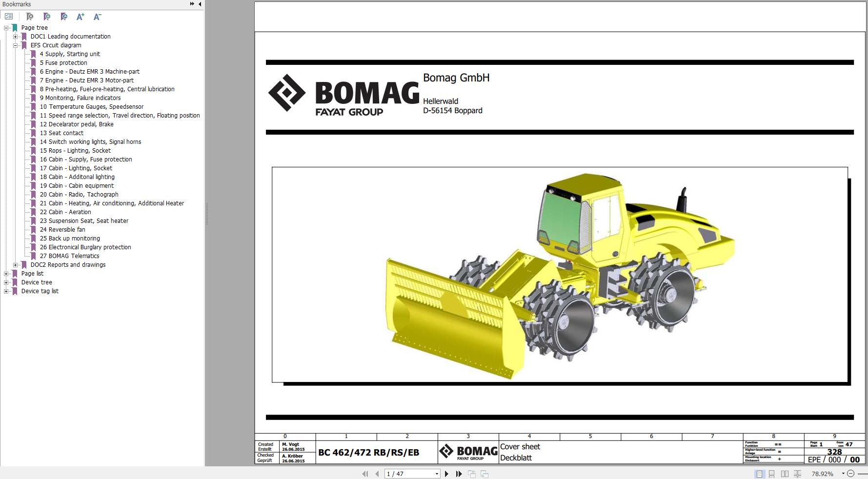Open the page number dropdown

tap(437, 474)
